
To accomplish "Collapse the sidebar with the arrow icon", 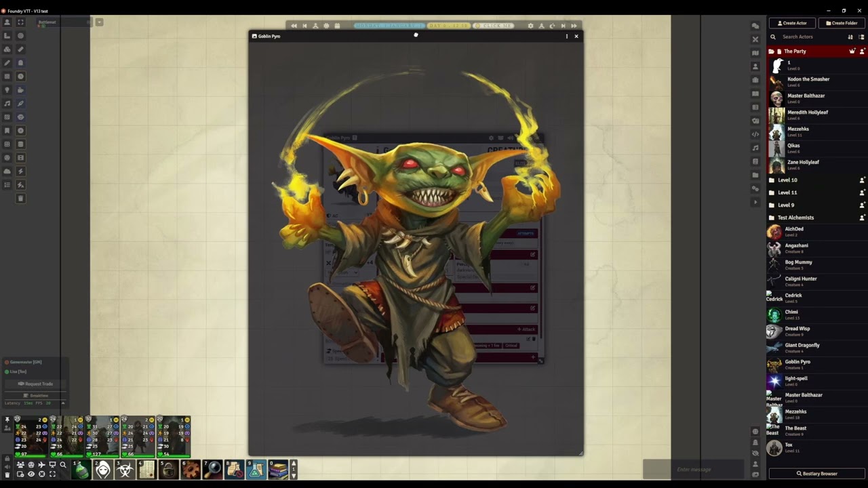I will 755,202.
